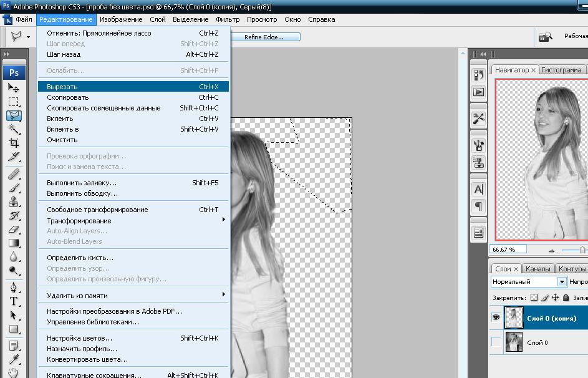Screen dimensions: 588x378
Task: Select the Blur tool
Action: [14, 257]
